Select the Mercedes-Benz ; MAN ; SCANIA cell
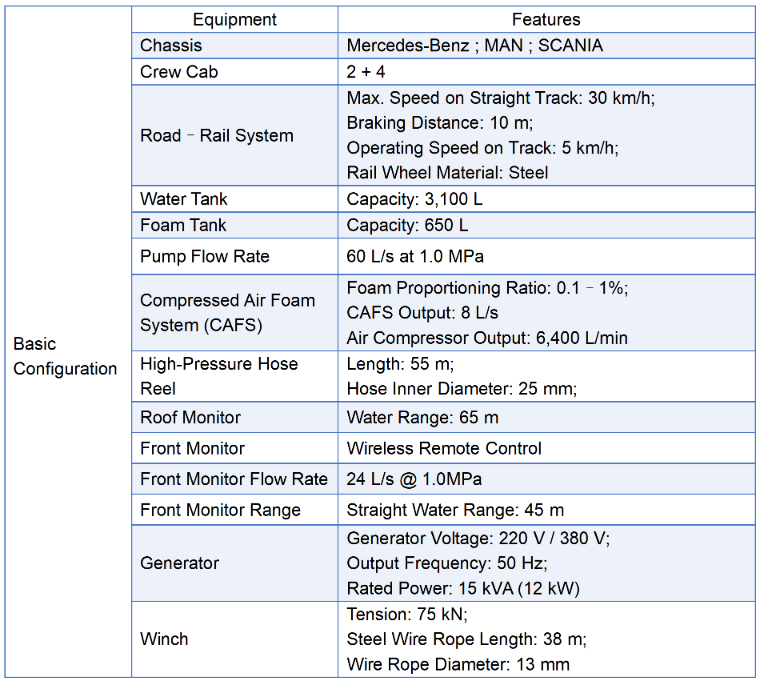Screen dimensions: 771x689 tap(546, 45)
